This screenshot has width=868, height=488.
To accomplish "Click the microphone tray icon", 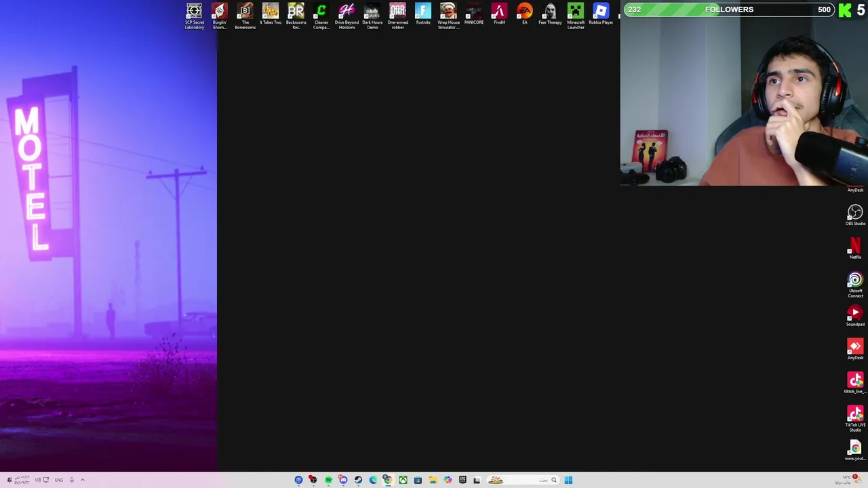I will pyautogui.click(x=71, y=480).
